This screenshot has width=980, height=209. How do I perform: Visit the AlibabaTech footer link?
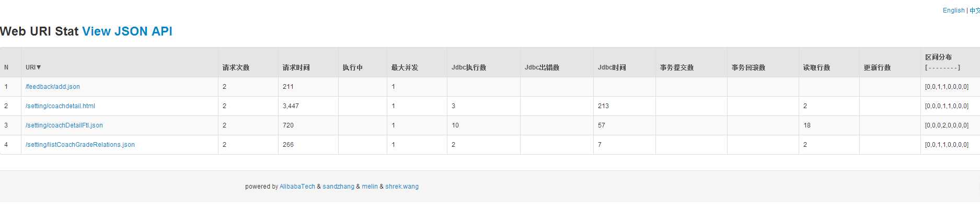297,187
